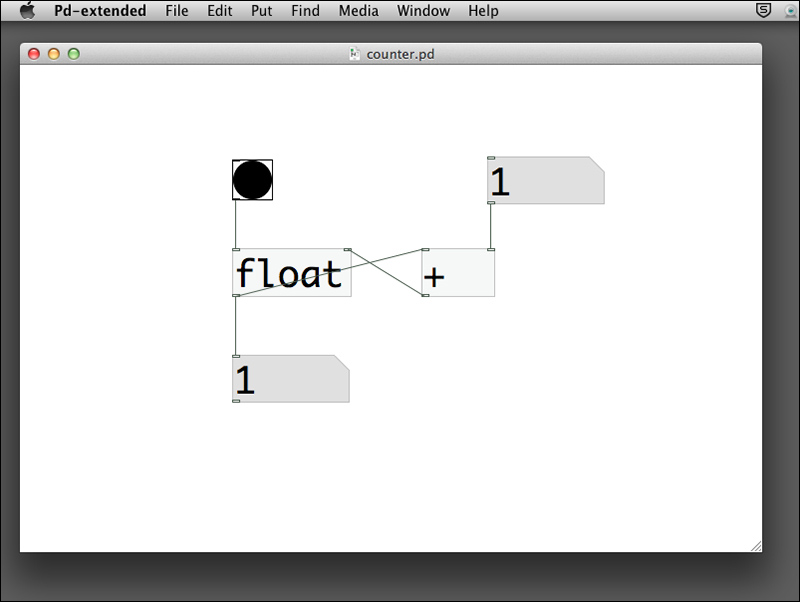
Task: Click the counter.pd window title text
Action: (x=401, y=54)
